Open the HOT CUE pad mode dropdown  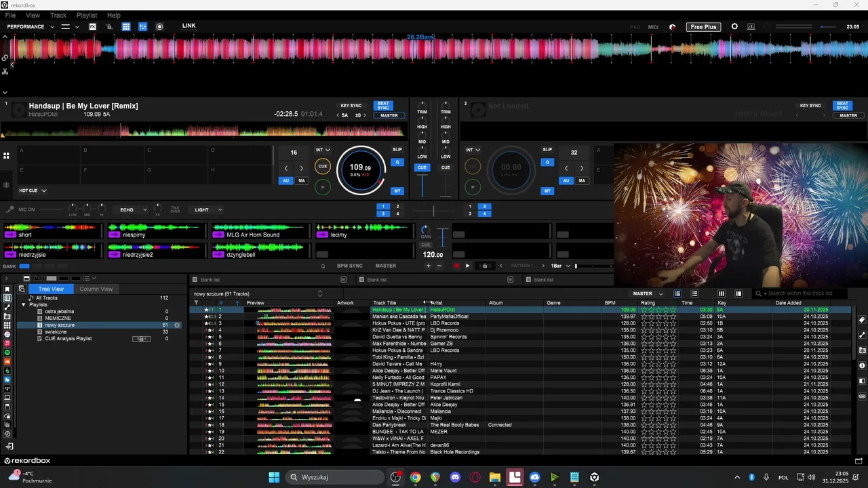(33, 190)
